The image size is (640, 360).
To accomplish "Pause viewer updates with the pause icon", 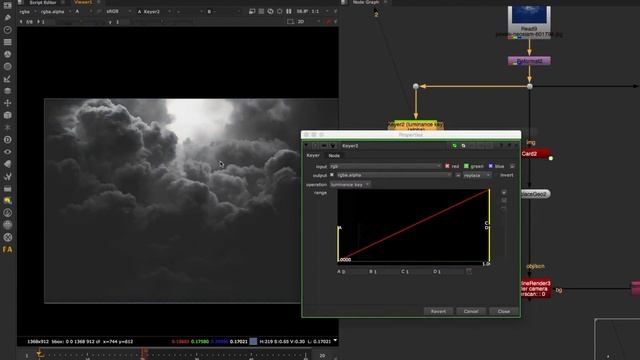I will click(x=289, y=11).
